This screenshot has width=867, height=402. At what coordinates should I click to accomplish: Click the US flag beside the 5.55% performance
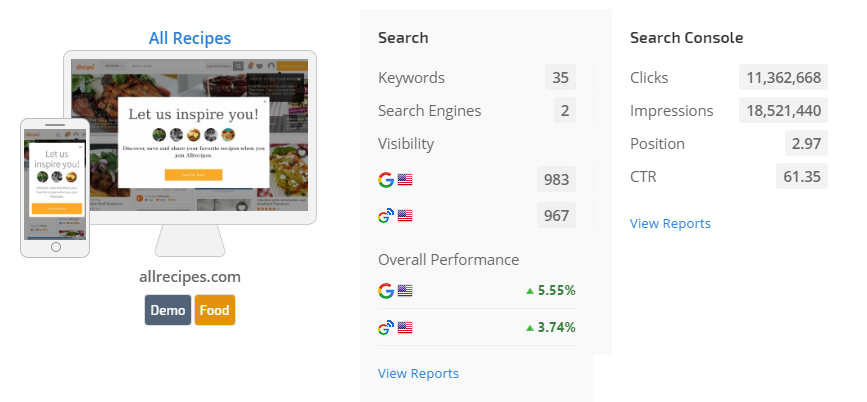coord(405,291)
